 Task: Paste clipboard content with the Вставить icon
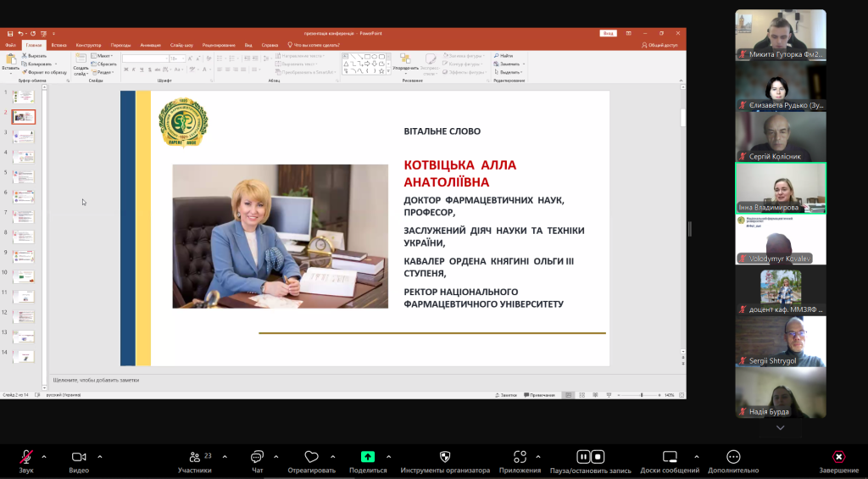(x=10, y=60)
